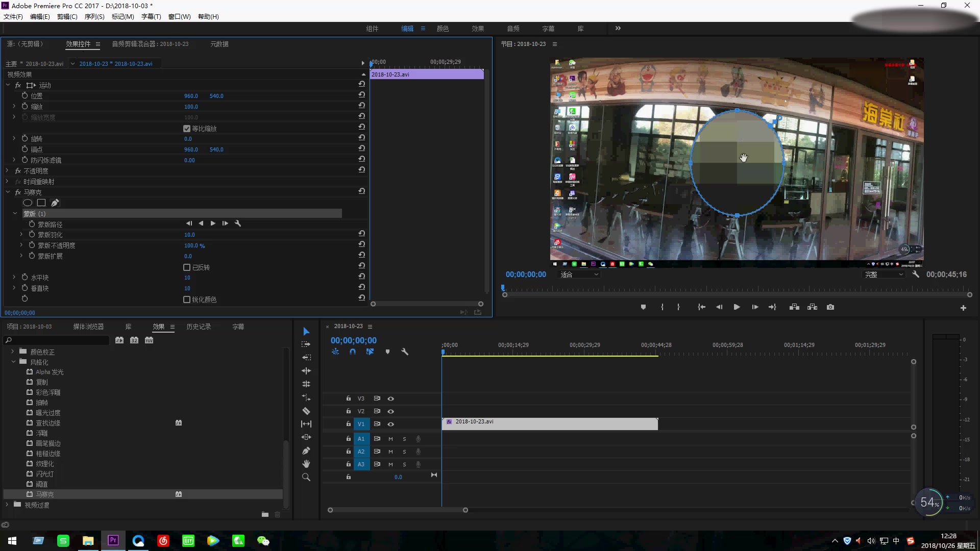Select the Zoom tool magnifier icon
Viewport: 980px width, 551px height.
point(306,477)
